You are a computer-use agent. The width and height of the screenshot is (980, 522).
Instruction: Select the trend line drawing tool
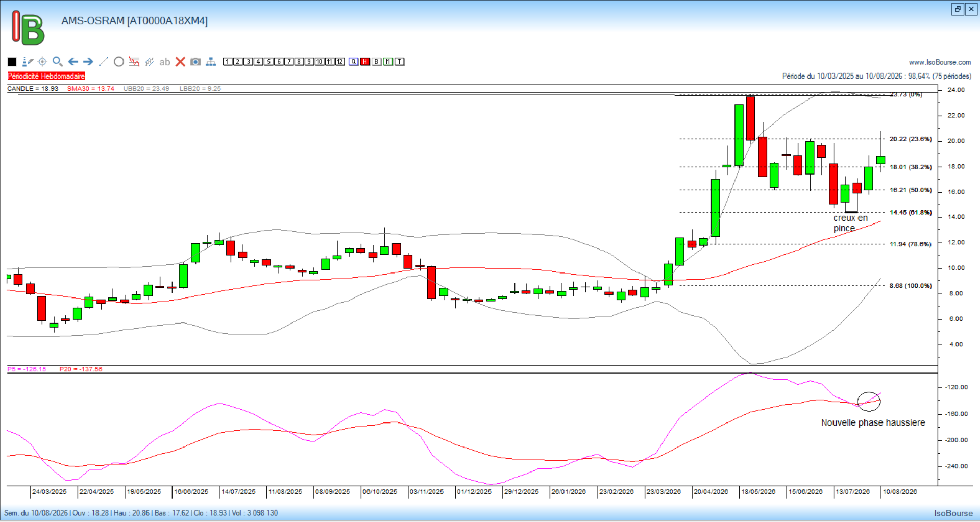pyautogui.click(x=104, y=62)
